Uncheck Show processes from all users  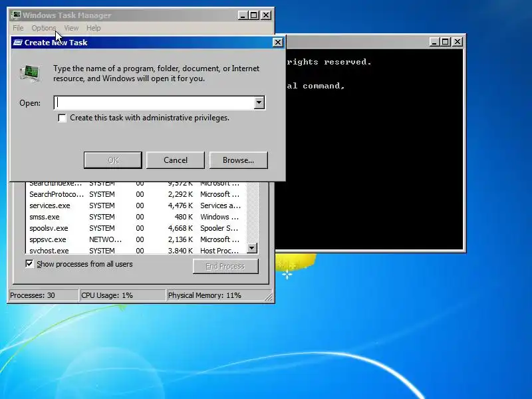(29, 263)
